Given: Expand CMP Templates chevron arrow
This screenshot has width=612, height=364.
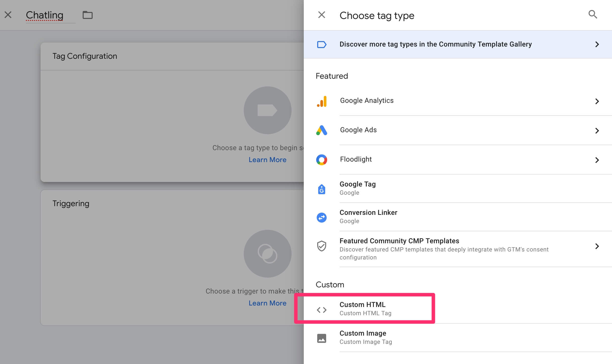Looking at the screenshot, I should coord(597,246).
